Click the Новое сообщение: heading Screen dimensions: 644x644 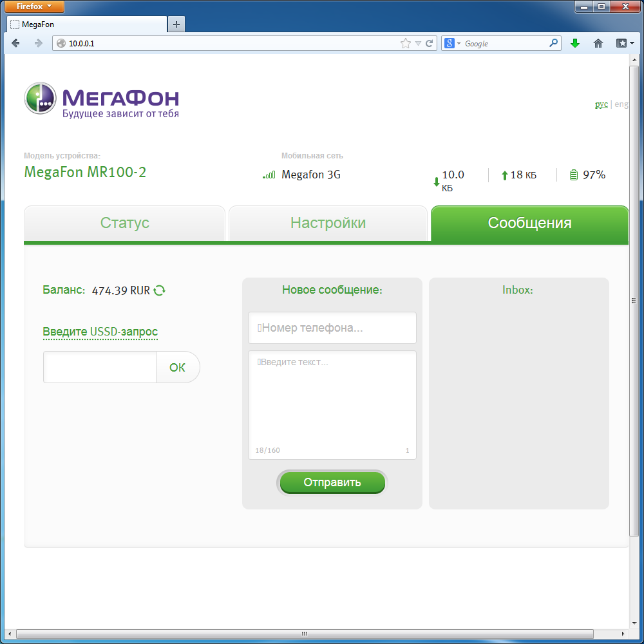click(332, 290)
